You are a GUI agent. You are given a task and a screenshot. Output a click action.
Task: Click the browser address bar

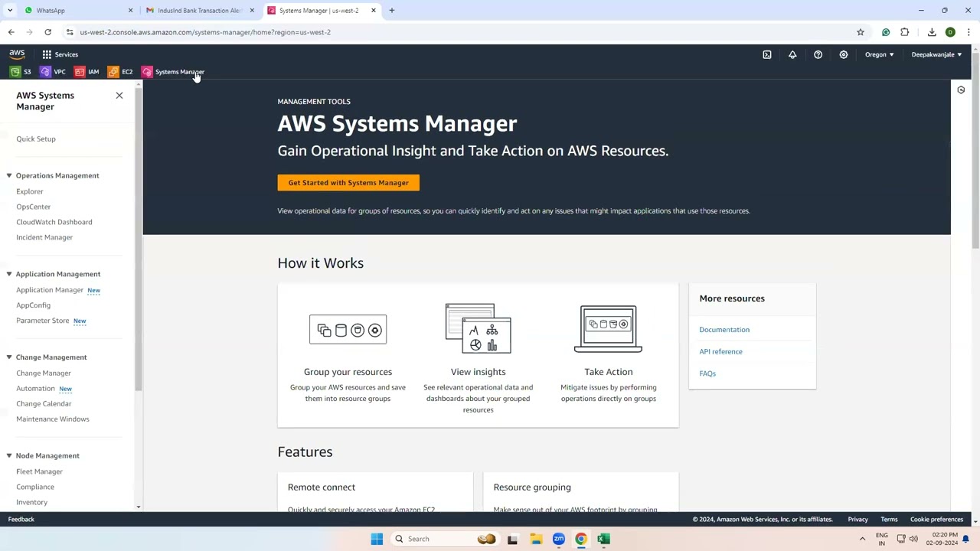pyautogui.click(x=459, y=32)
